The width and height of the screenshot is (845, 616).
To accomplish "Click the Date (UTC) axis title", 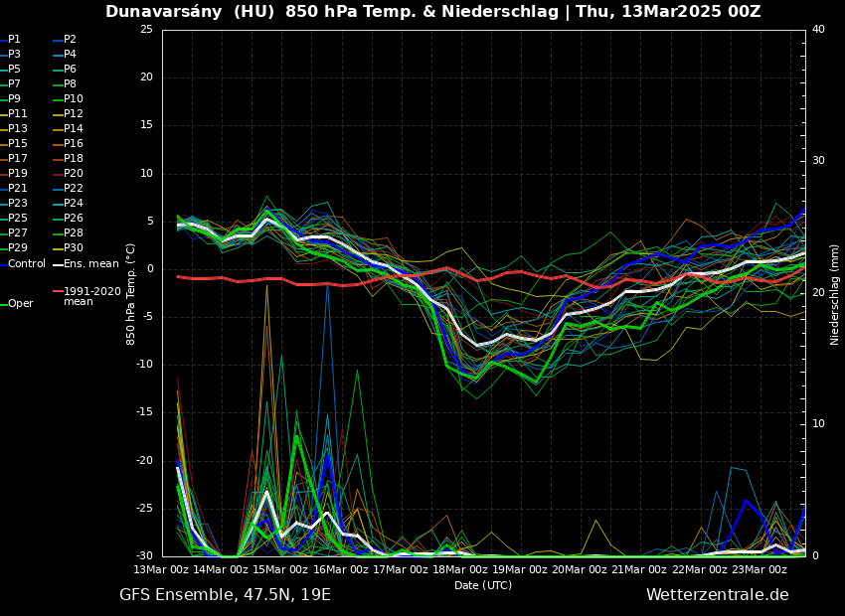I will (x=483, y=585).
